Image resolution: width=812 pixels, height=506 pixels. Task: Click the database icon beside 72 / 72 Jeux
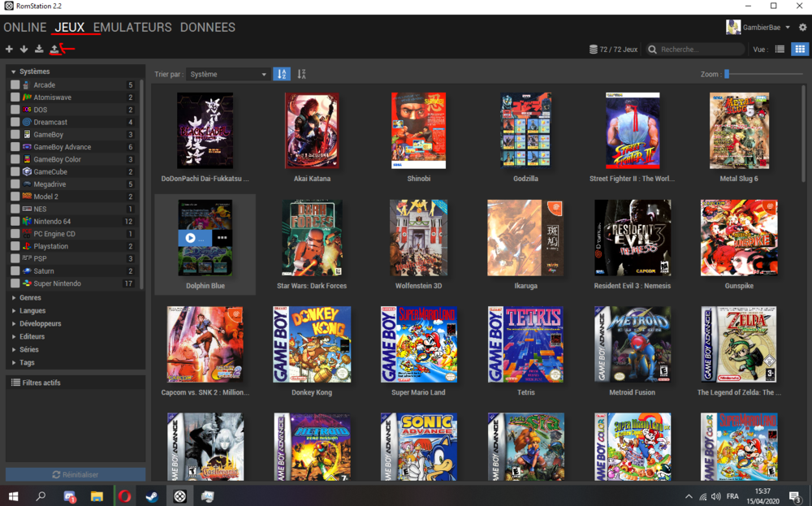coord(594,50)
